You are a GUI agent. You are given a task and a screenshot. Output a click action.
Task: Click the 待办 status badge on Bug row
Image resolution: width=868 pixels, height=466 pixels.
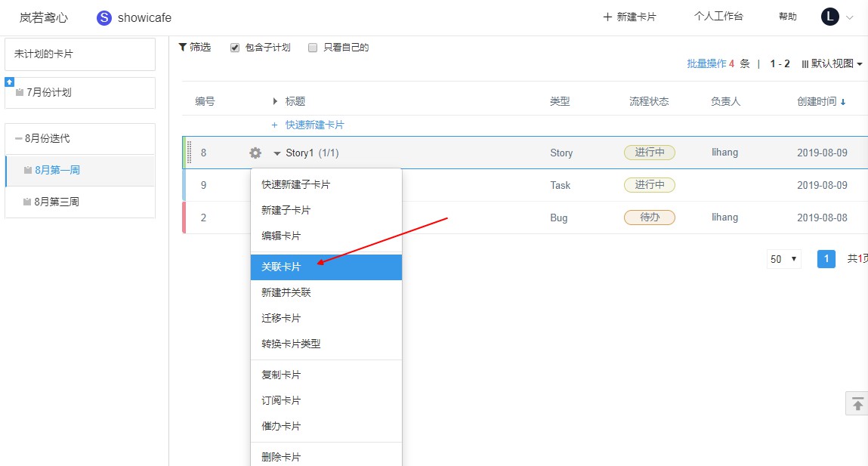pos(649,218)
